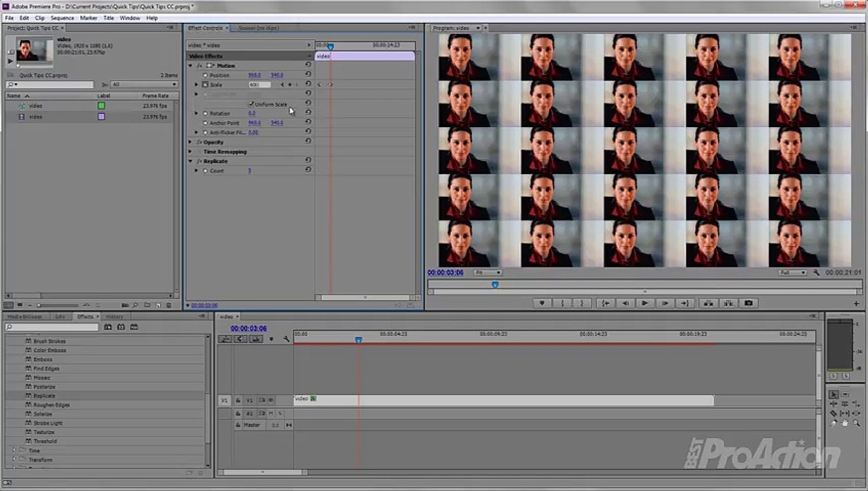
Task: Open the program monitor wrench settings
Action: [816, 273]
